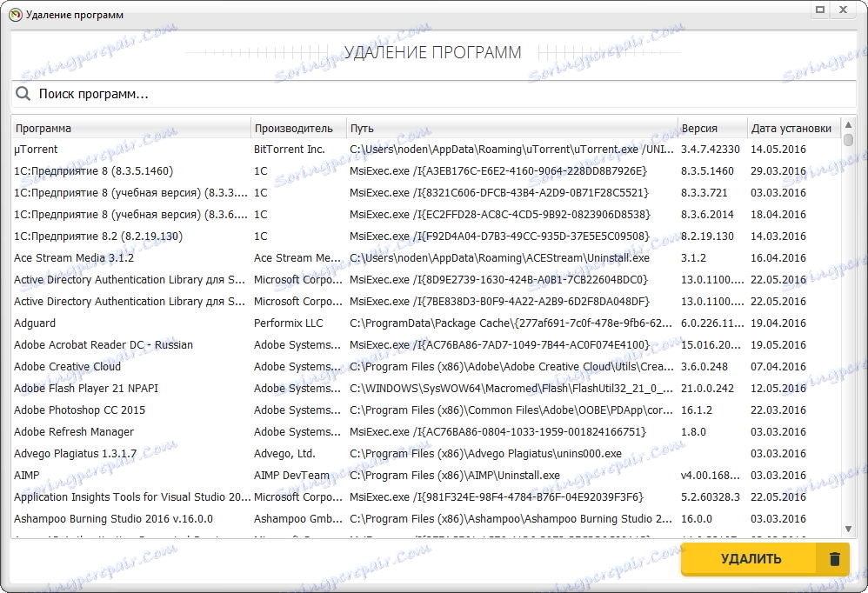Select the Adguard program row
The image size is (868, 593).
coord(425,323)
